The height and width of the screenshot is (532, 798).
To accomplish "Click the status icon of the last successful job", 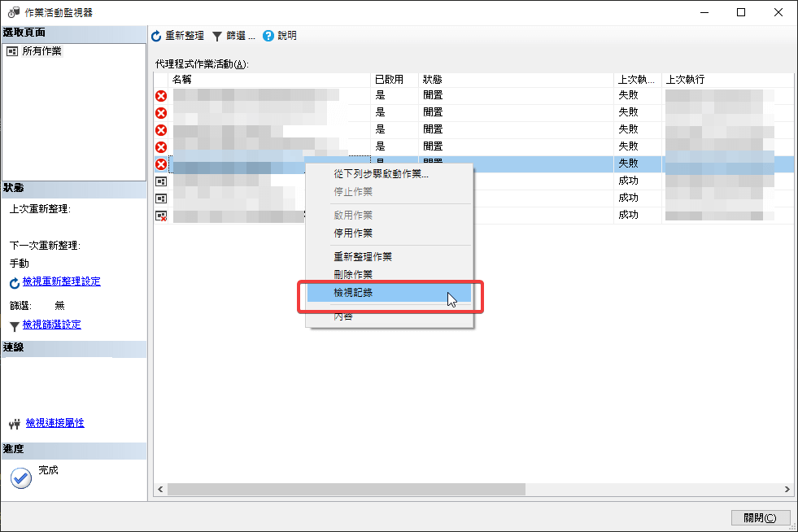I will (161, 215).
